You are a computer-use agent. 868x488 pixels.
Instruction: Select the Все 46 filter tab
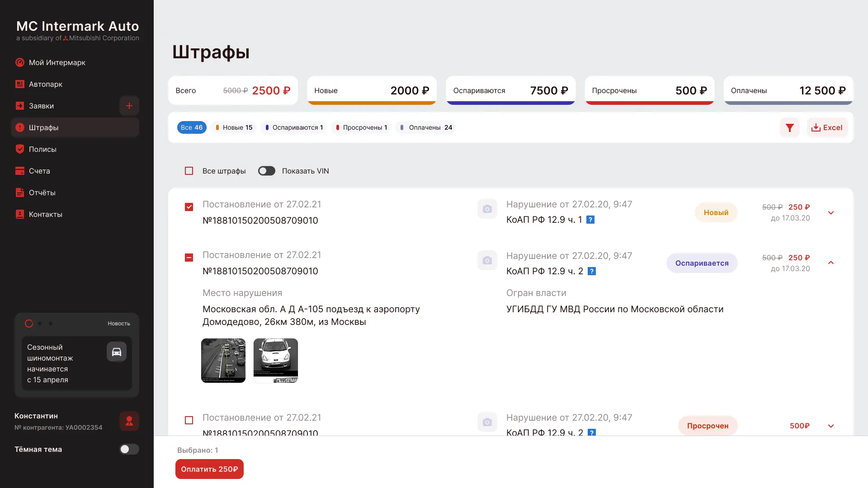click(192, 127)
